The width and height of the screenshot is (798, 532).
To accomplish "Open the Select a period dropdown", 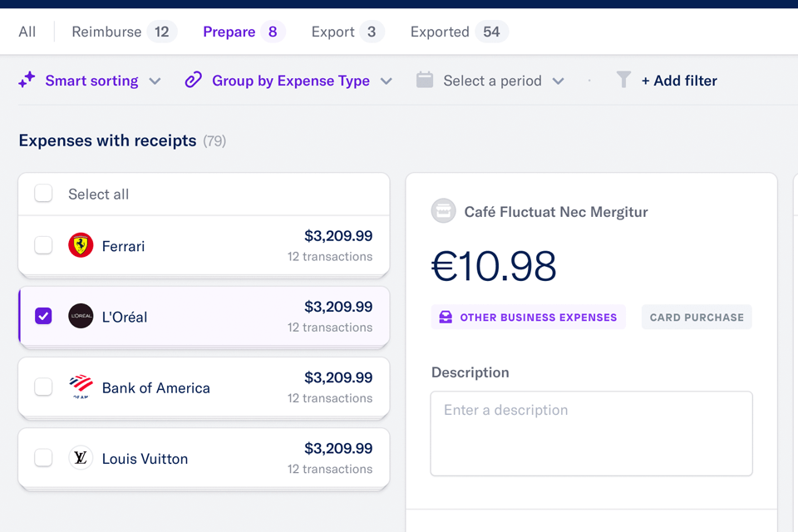I will coord(490,81).
